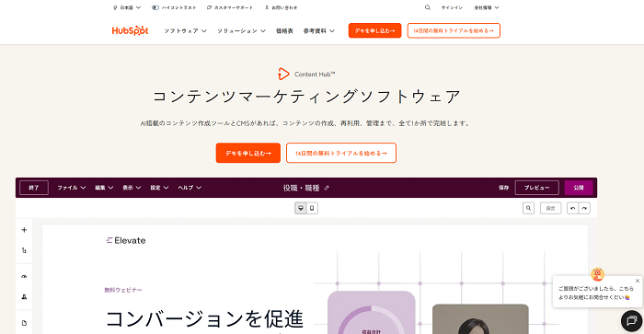Click the editor zoom magnifier icon

click(x=529, y=208)
